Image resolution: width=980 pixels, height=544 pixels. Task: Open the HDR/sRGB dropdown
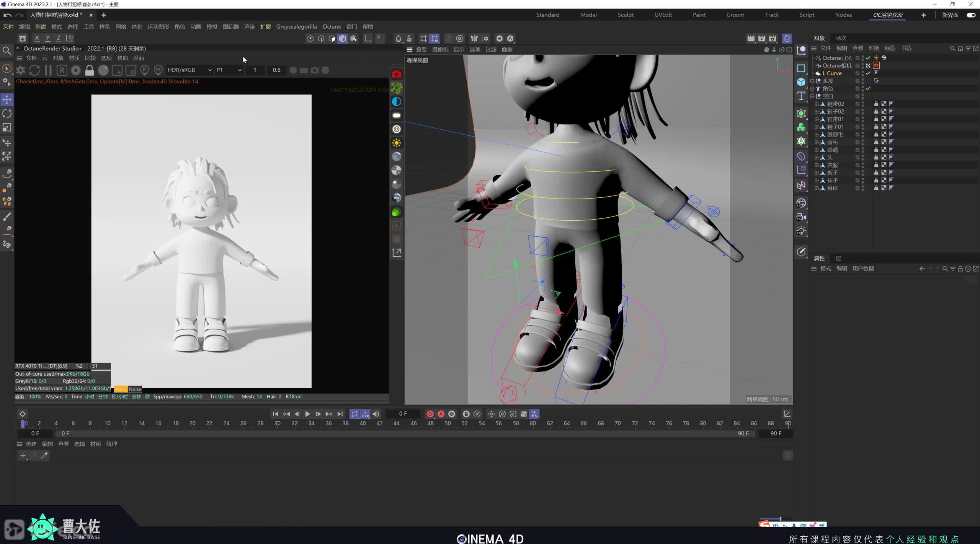click(189, 70)
